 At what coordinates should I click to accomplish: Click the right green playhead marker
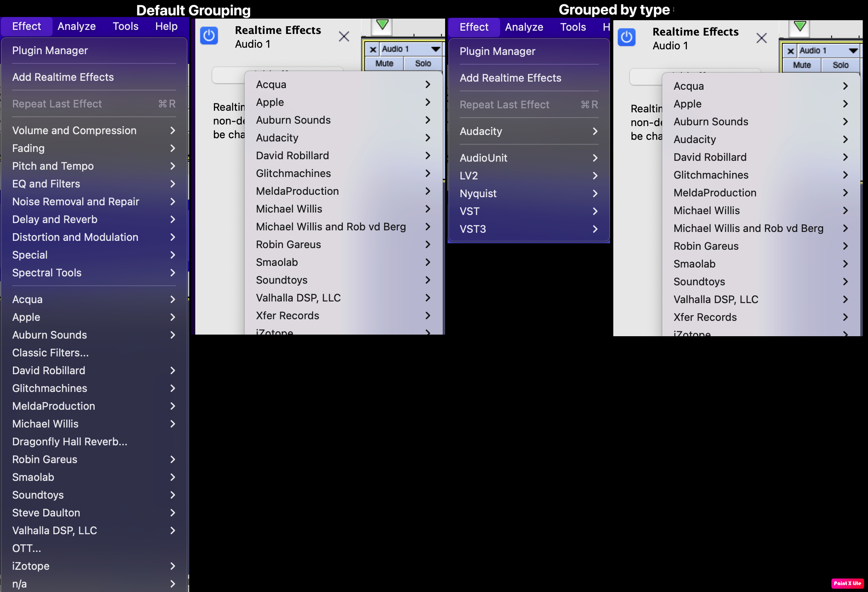tap(800, 27)
